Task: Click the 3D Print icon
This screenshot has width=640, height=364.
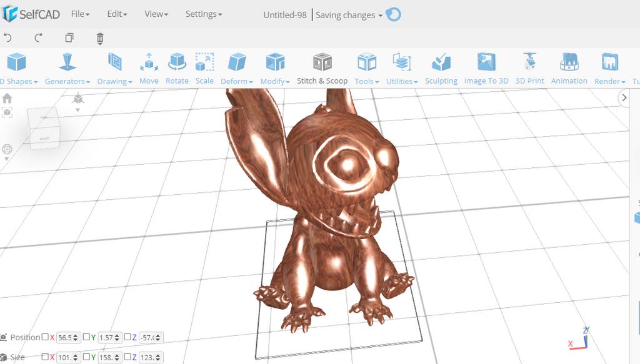Action: coord(529,69)
